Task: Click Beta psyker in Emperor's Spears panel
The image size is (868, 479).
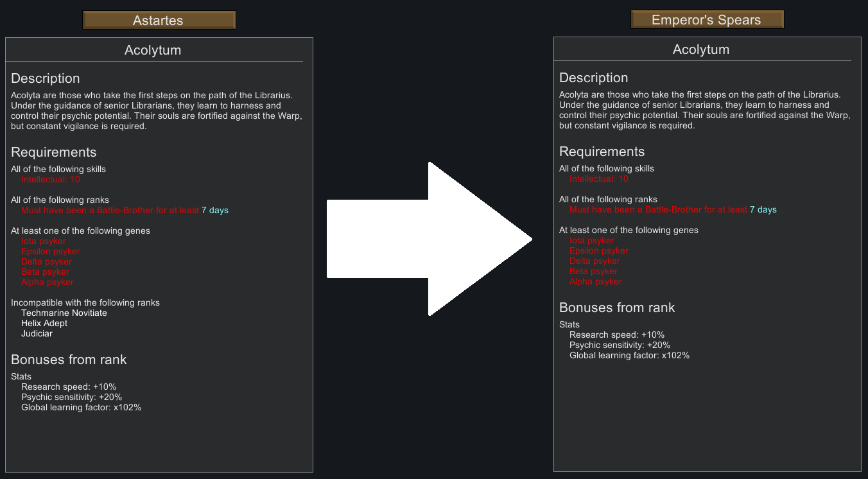Action: [593, 272]
